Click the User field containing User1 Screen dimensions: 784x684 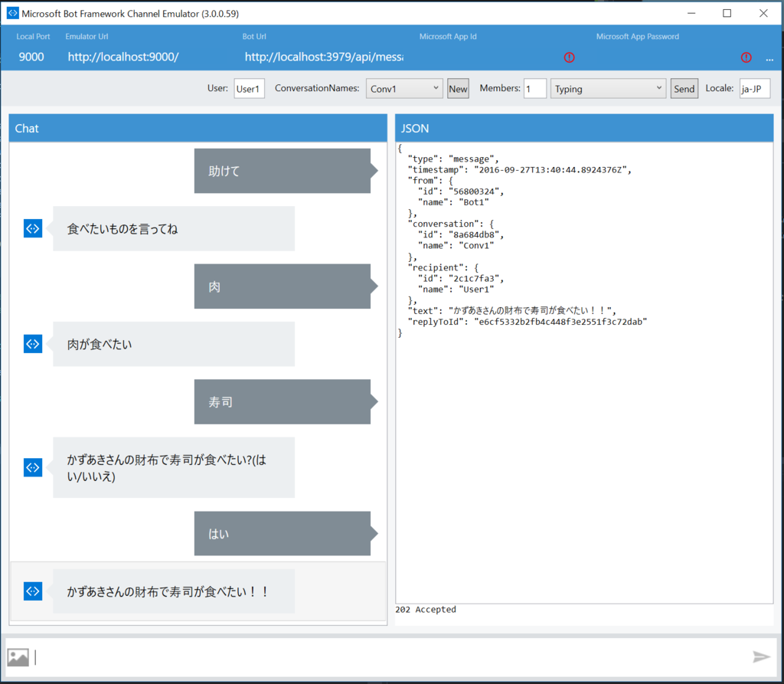(x=249, y=89)
